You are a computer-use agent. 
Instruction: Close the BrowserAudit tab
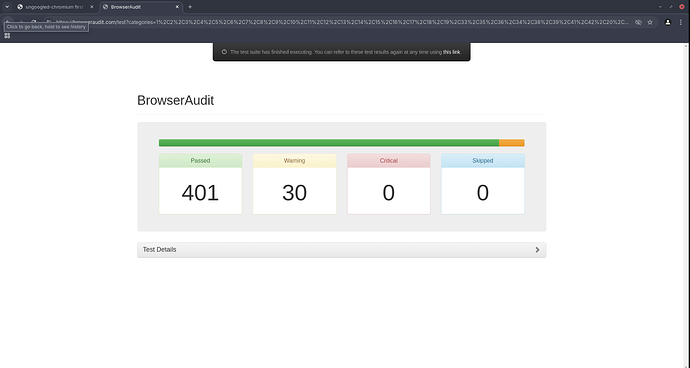(177, 7)
